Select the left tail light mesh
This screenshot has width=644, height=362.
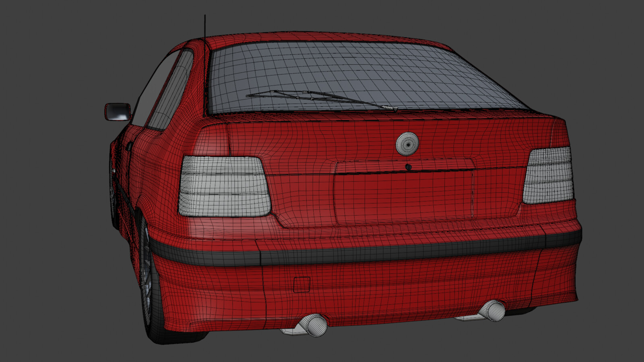click(224, 186)
